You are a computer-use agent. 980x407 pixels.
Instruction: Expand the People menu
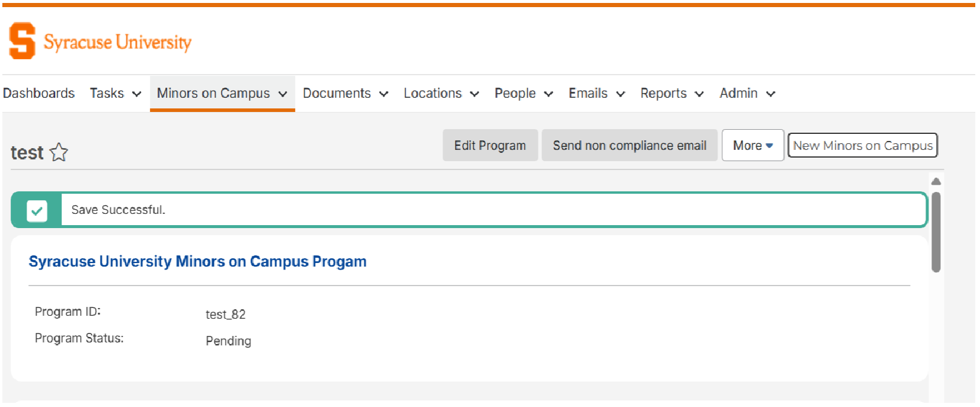point(523,94)
